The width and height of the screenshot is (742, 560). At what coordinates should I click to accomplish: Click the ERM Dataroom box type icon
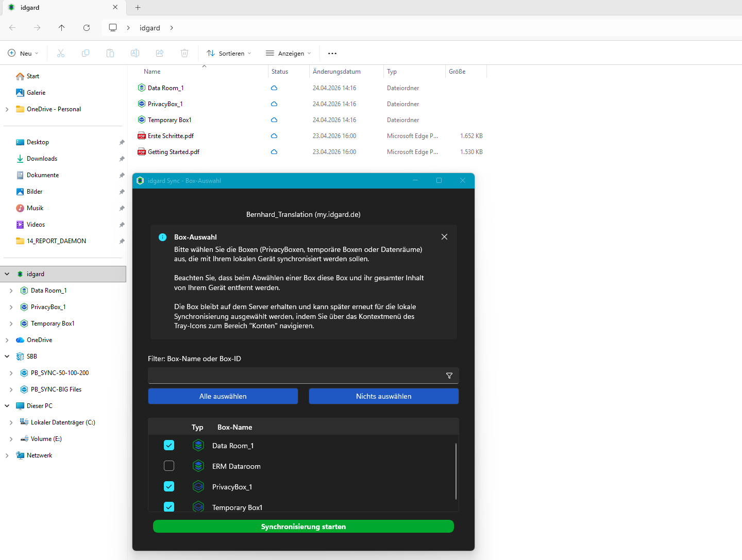pos(198,466)
